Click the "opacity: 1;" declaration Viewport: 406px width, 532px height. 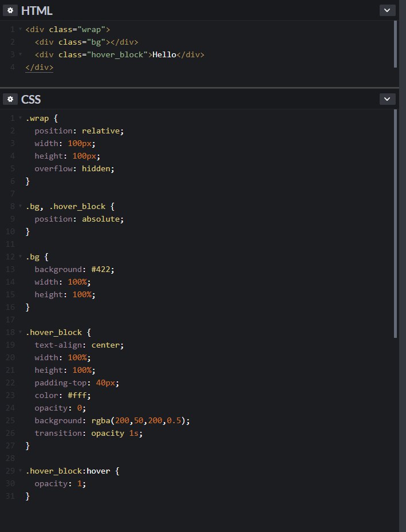[60, 484]
